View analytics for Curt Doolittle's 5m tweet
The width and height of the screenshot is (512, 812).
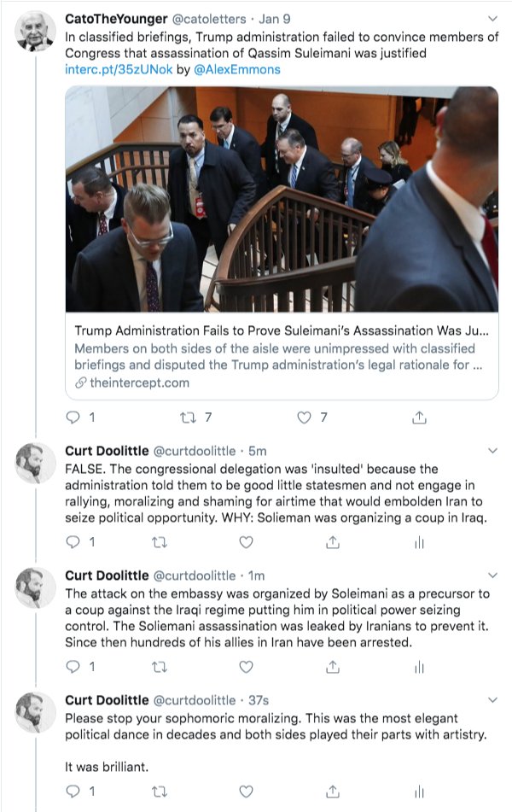[x=419, y=542]
